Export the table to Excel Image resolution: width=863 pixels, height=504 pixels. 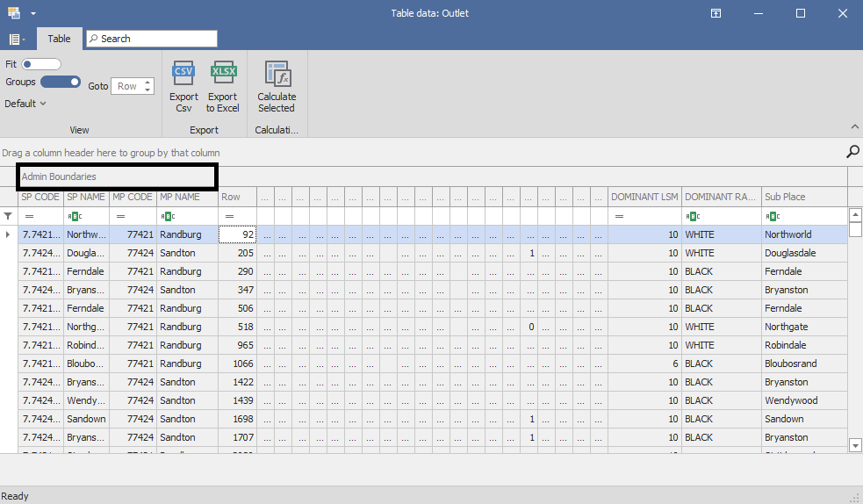point(223,75)
